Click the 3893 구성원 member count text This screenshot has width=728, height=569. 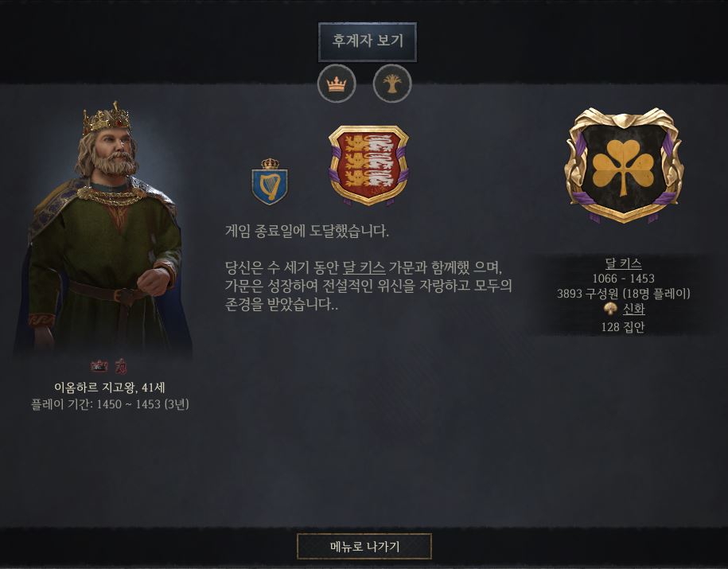[587, 294]
